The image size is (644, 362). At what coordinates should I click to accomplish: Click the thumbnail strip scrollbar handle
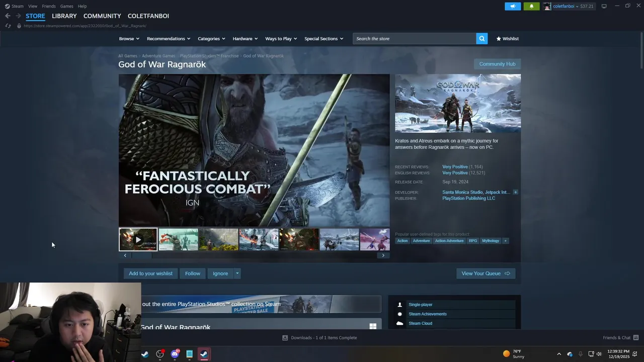click(x=141, y=255)
